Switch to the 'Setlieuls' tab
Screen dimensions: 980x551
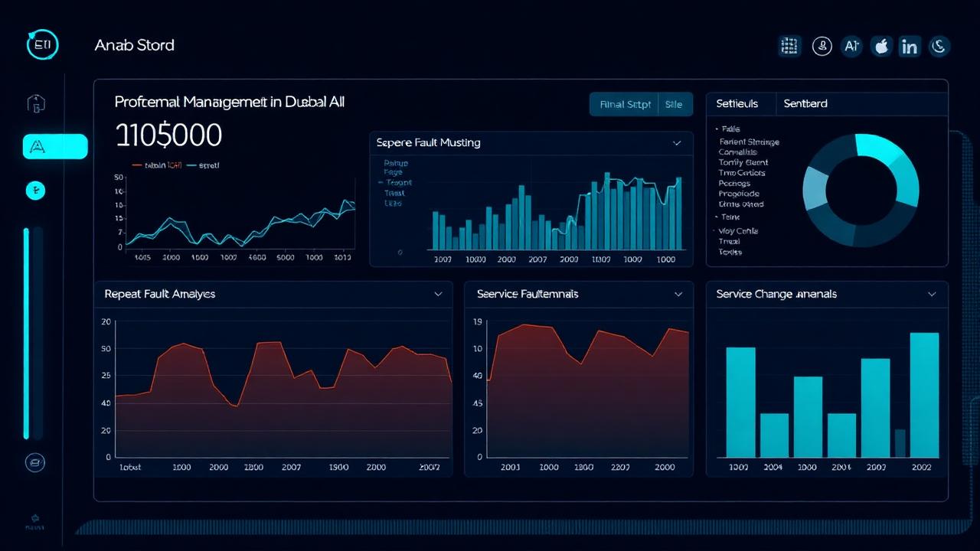point(737,103)
